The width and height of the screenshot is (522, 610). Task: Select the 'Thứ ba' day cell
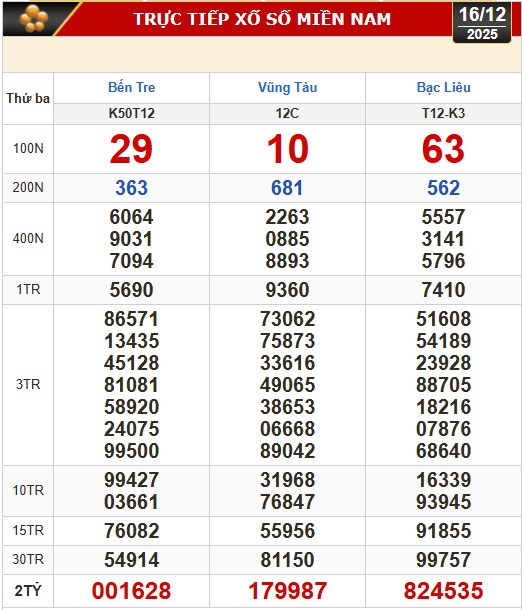28,98
